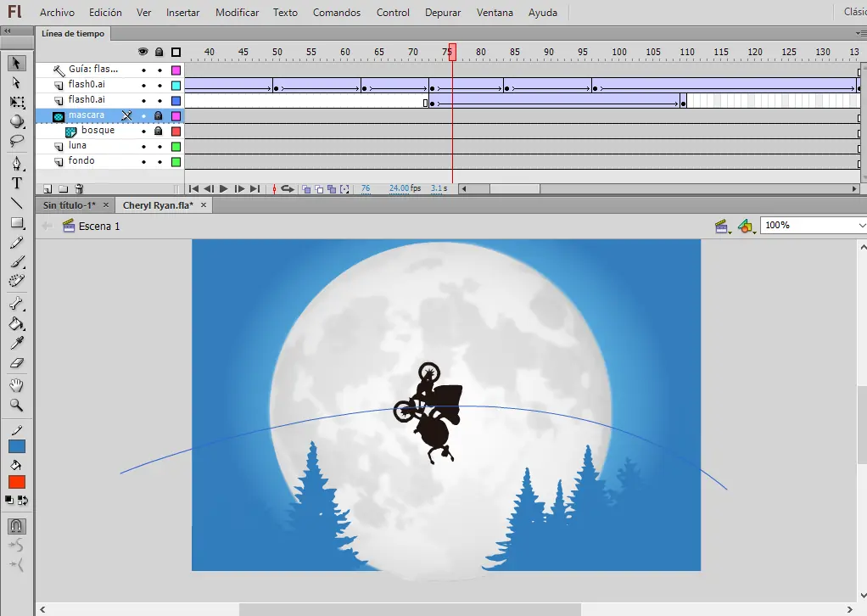This screenshot has width=867, height=616.
Task: Play the timeline animation
Action: [x=224, y=189]
